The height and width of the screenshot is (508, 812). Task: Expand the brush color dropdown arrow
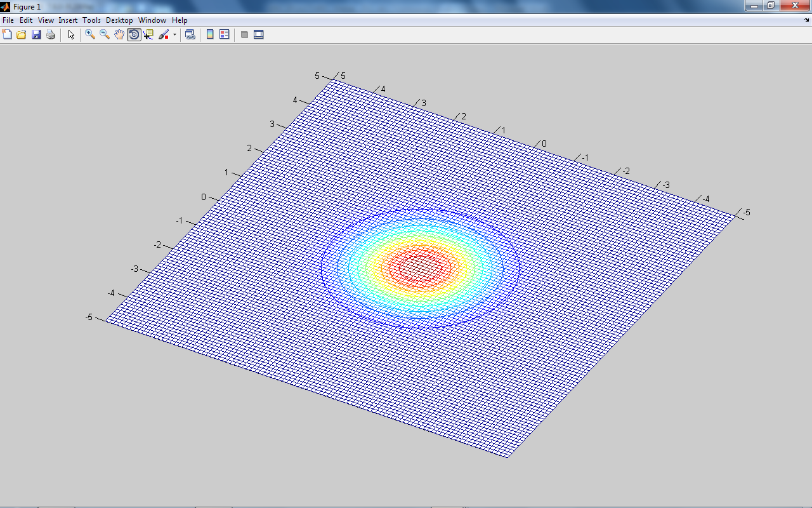(x=174, y=35)
